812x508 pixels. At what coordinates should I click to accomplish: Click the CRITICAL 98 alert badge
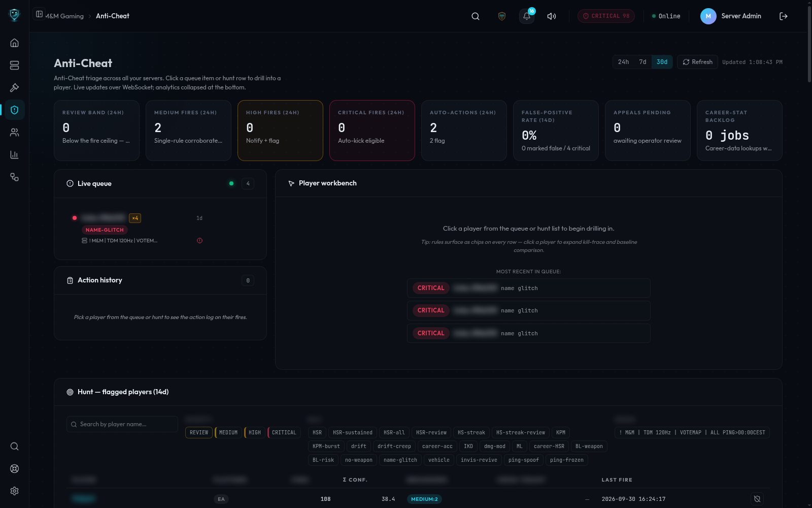point(606,16)
